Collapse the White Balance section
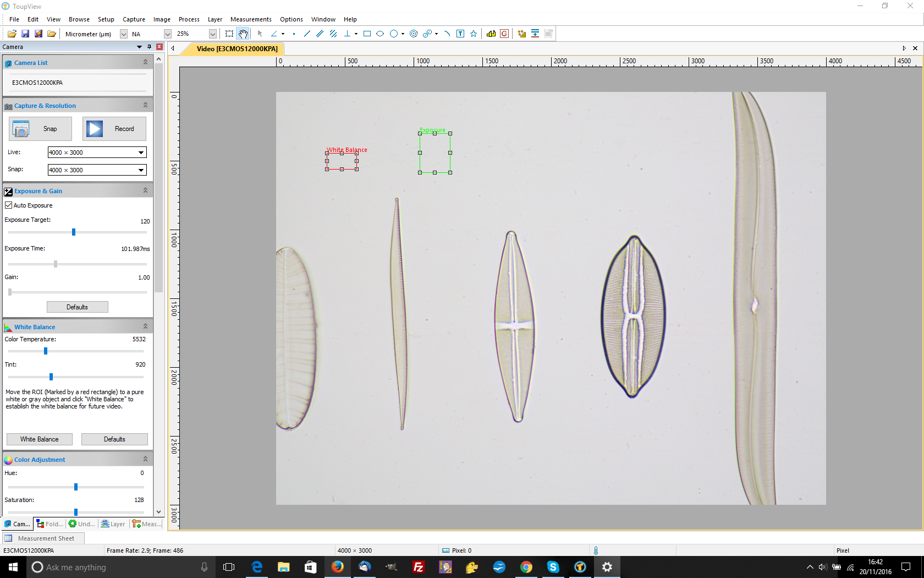This screenshot has width=924, height=578. [x=145, y=326]
